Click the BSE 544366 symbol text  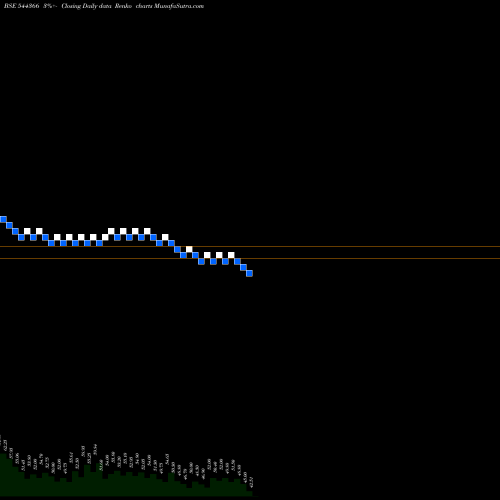point(22,6)
